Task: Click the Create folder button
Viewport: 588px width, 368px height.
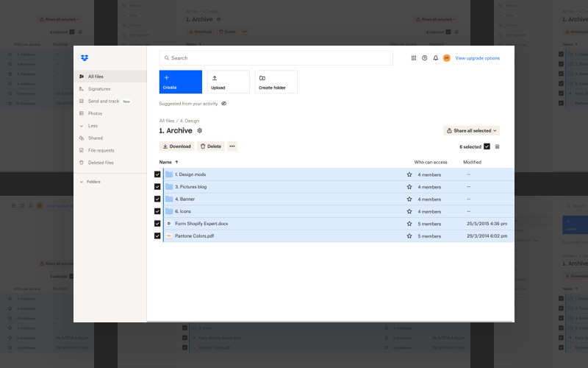Action: 276,82
